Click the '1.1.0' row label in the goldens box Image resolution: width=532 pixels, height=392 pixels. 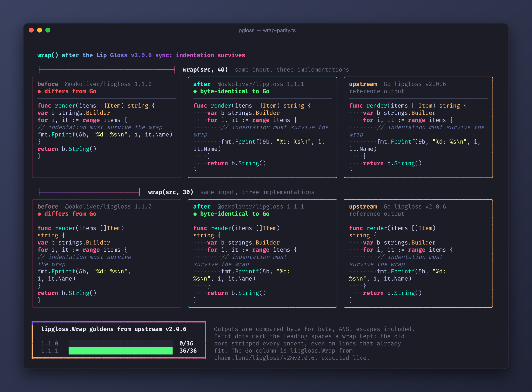[49, 344]
